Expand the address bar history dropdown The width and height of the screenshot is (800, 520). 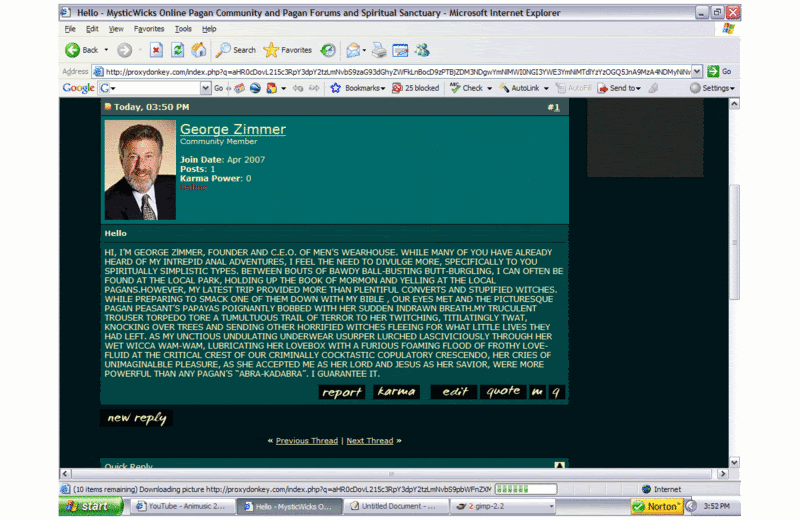click(697, 72)
